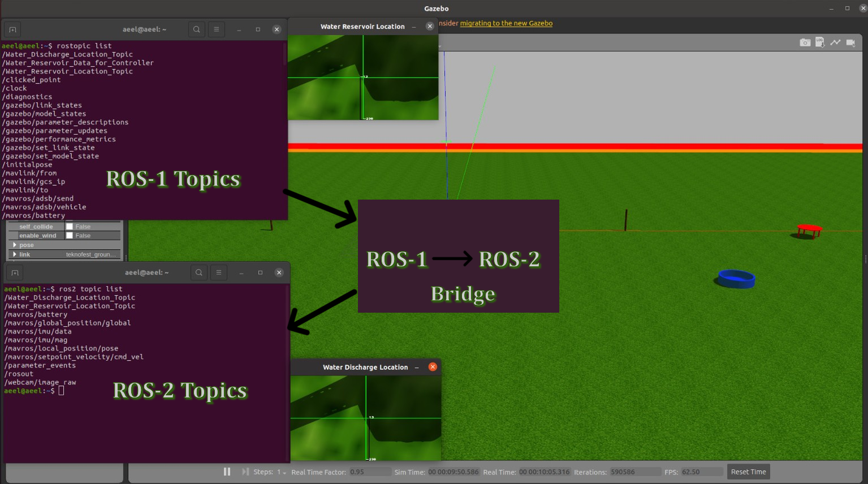868x484 pixels.
Task: Toggle the self_collide checkbox
Action: [x=70, y=226]
